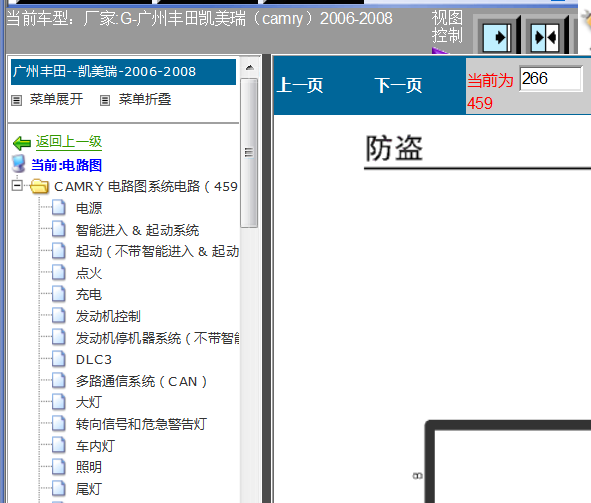Open 智能进入 & 起动系统 item

137,230
